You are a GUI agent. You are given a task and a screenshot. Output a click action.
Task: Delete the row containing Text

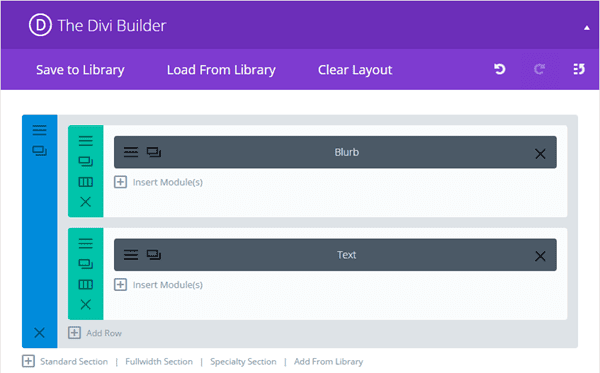[86, 304]
